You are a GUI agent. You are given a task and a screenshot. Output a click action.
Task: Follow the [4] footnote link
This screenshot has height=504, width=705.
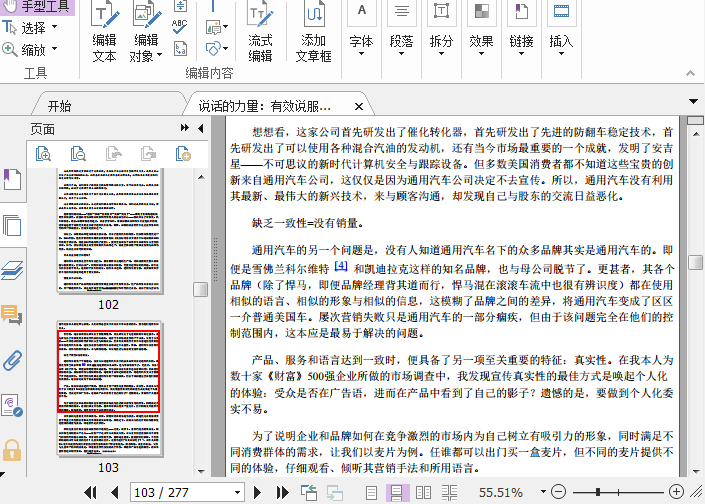coord(341,266)
